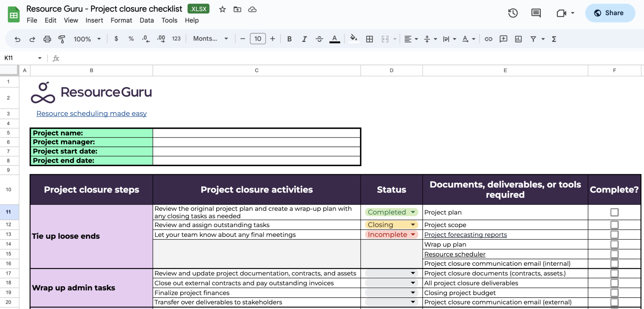This screenshot has height=309, width=644.
Task: Follow the Resource scheduling made easy link
Action: point(91,113)
